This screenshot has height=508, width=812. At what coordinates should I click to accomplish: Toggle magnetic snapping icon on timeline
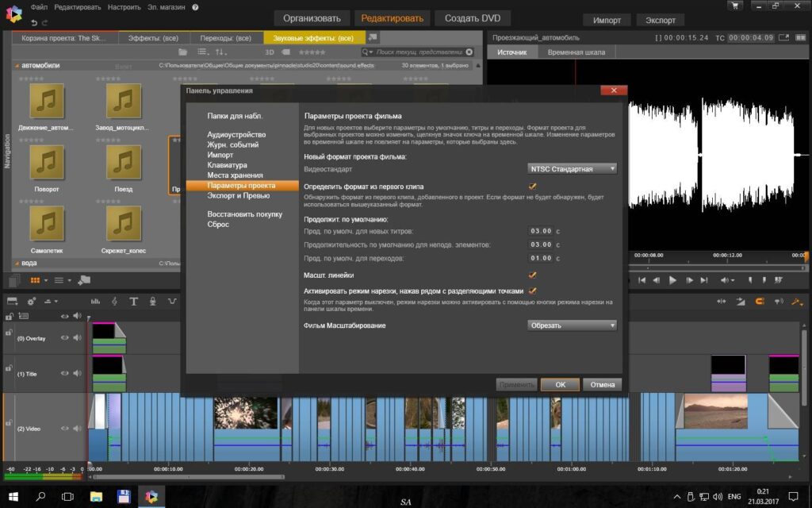tap(760, 301)
